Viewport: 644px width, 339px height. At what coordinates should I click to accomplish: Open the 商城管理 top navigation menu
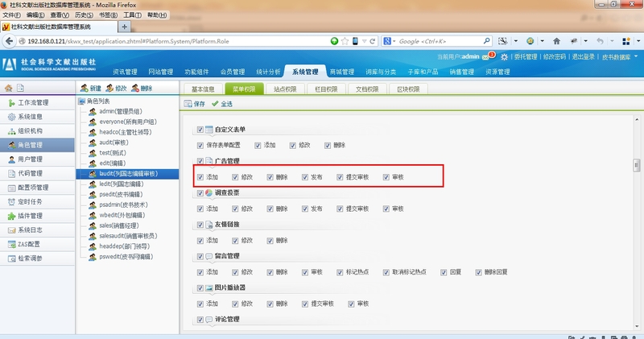[342, 72]
